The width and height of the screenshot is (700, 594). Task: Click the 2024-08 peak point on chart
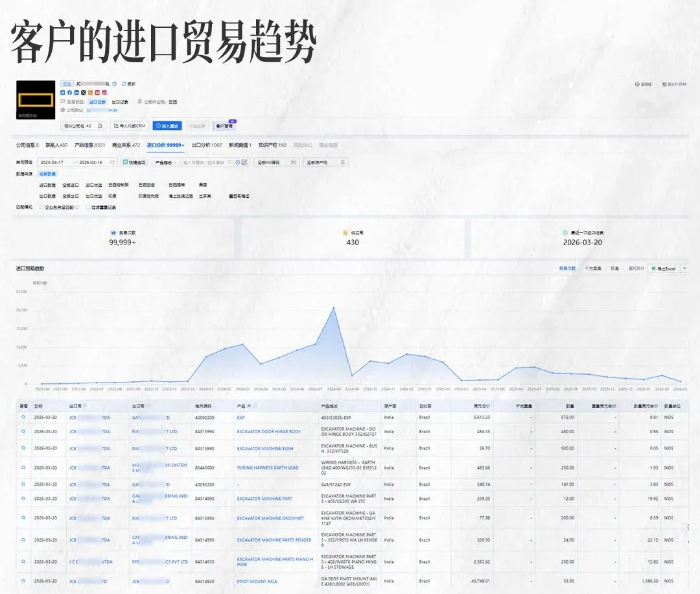click(334, 308)
